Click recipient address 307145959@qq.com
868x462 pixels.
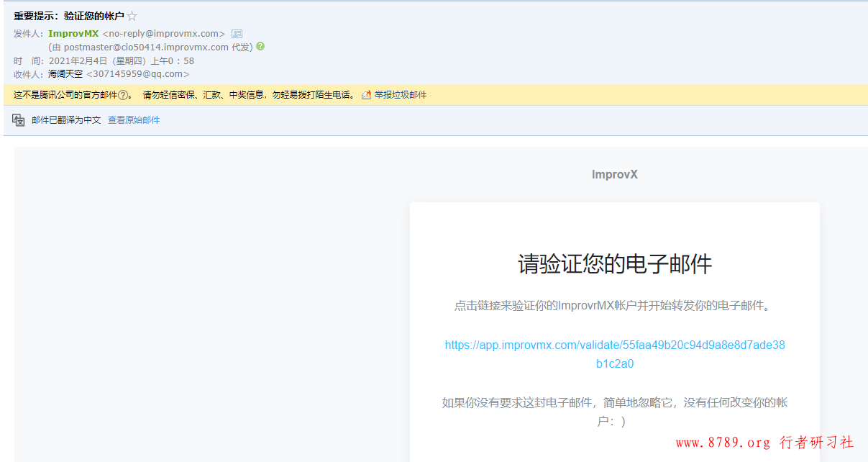click(138, 74)
